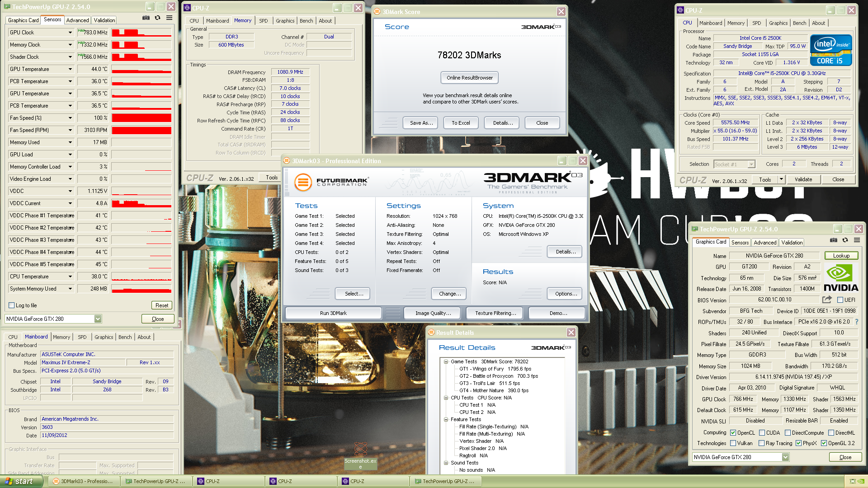Click the Online ResultBrowser button
868x488 pixels.
point(470,78)
